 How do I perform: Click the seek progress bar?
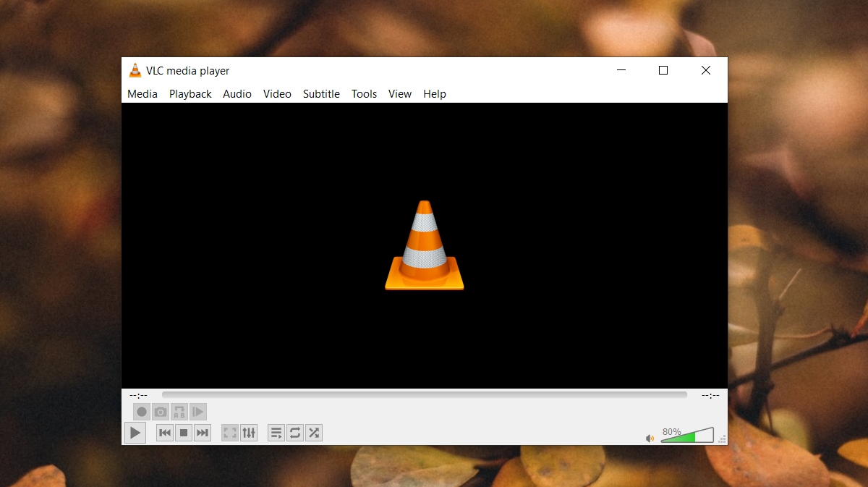tap(425, 395)
